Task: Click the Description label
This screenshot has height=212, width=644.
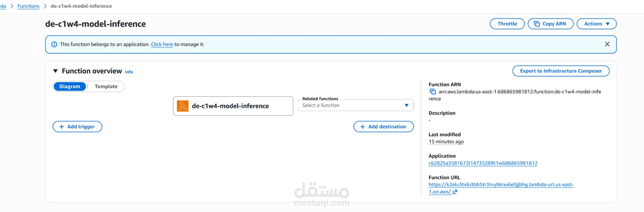Action: click(442, 113)
